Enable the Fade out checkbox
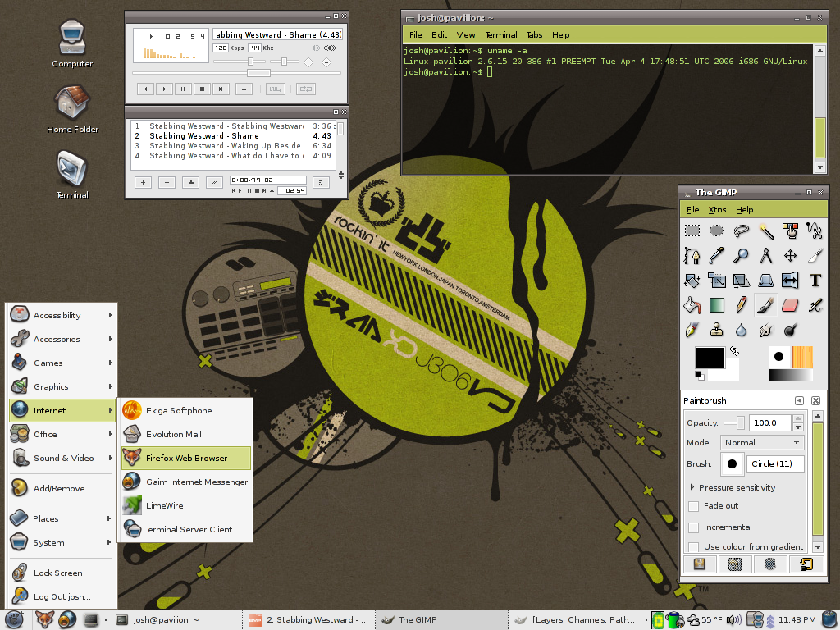Screen dimensions: 840x630 [x=693, y=506]
